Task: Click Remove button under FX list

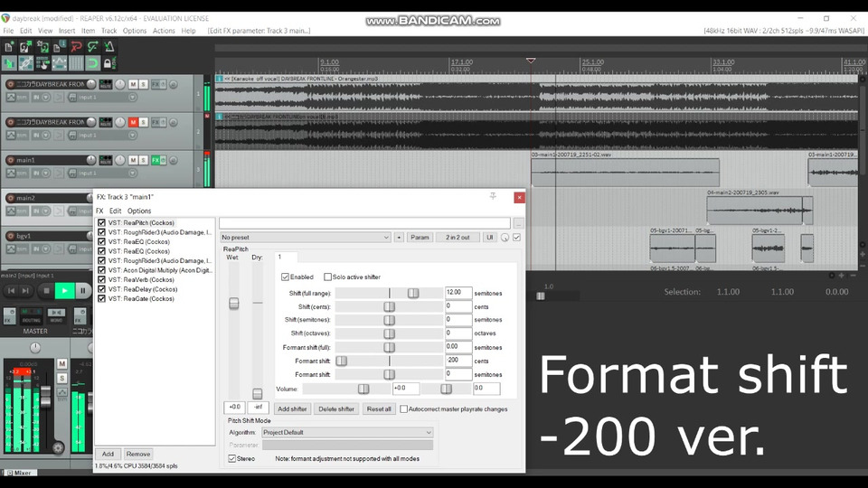Action: tap(138, 454)
